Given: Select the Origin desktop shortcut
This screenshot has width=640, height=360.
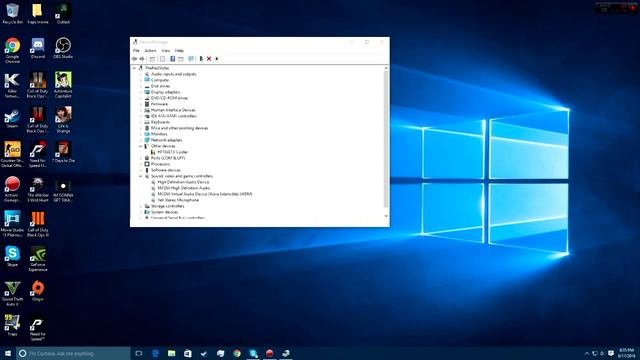Looking at the screenshot, I should click(38, 291).
